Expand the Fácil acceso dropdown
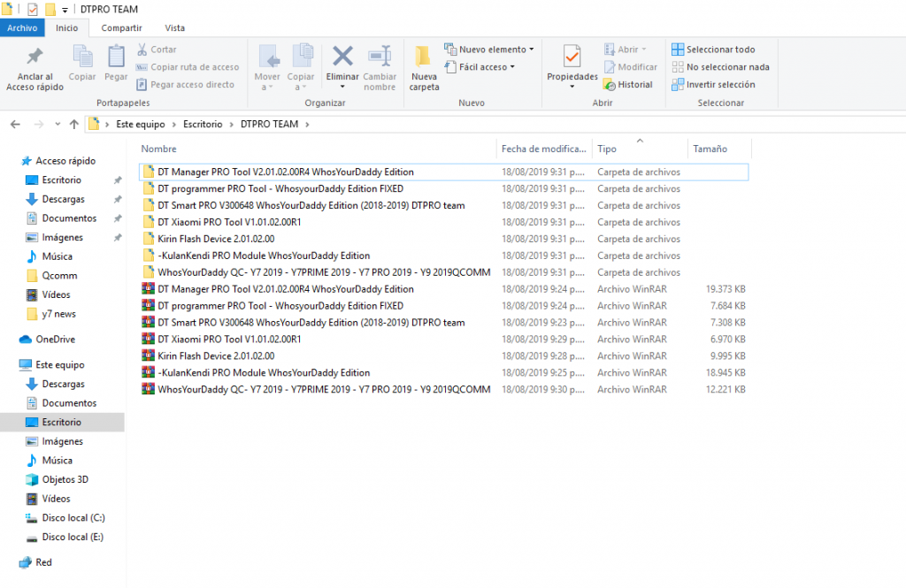Screen dimensions: 906x588 pos(512,67)
